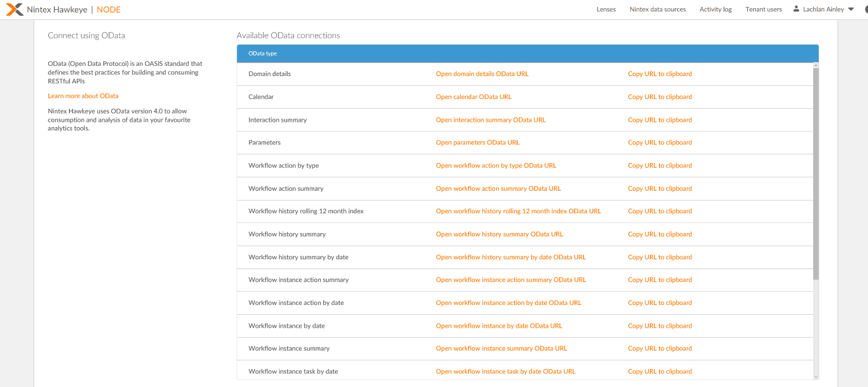
Task: Click the user profile person icon
Action: tap(796, 9)
